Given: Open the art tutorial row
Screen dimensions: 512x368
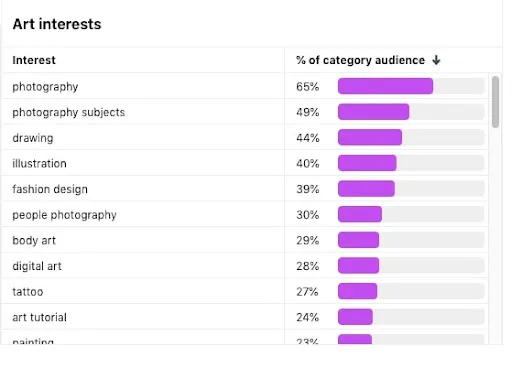Looking at the screenshot, I should (x=246, y=317).
